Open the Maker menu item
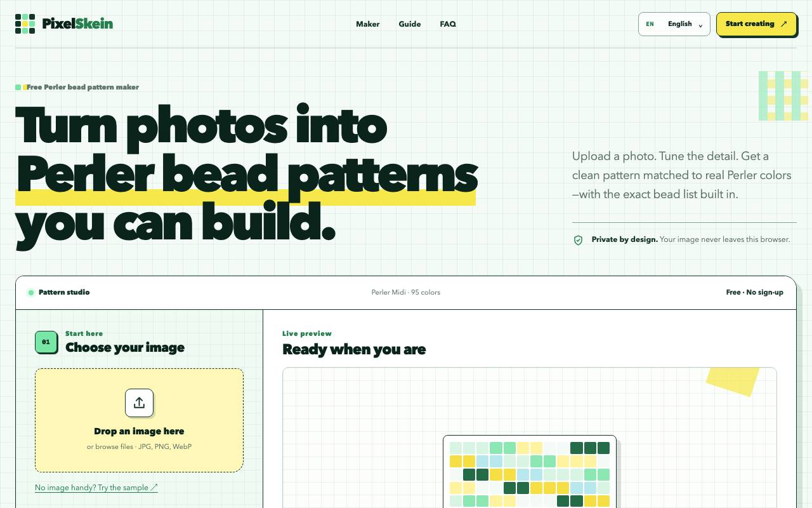Image resolution: width=812 pixels, height=508 pixels. pyautogui.click(x=368, y=24)
